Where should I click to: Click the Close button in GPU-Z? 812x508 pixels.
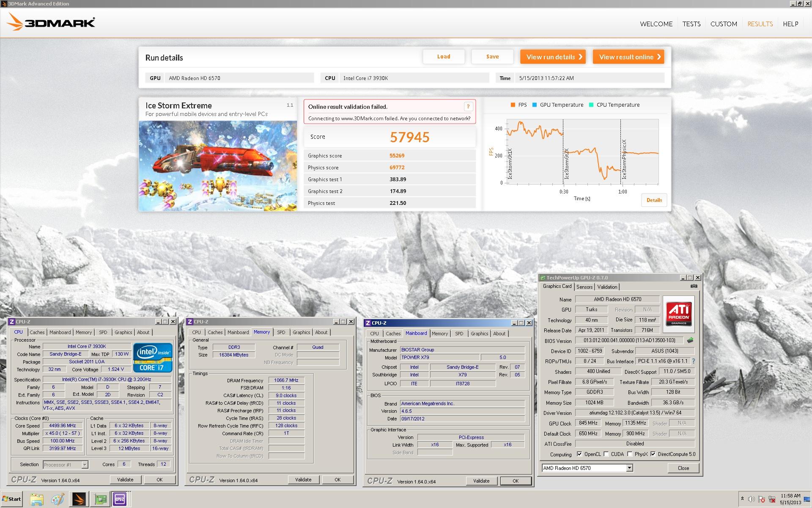(x=683, y=468)
